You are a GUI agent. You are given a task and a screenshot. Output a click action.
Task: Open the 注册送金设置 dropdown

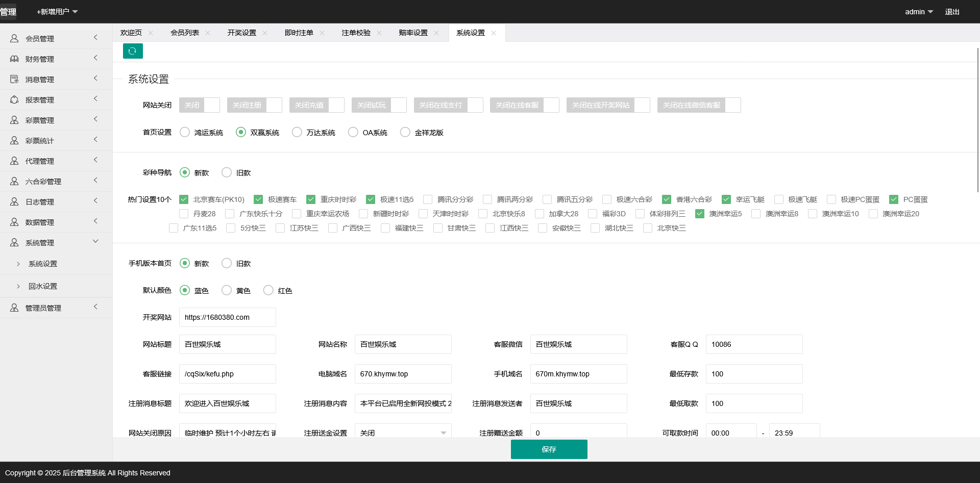[x=403, y=432]
